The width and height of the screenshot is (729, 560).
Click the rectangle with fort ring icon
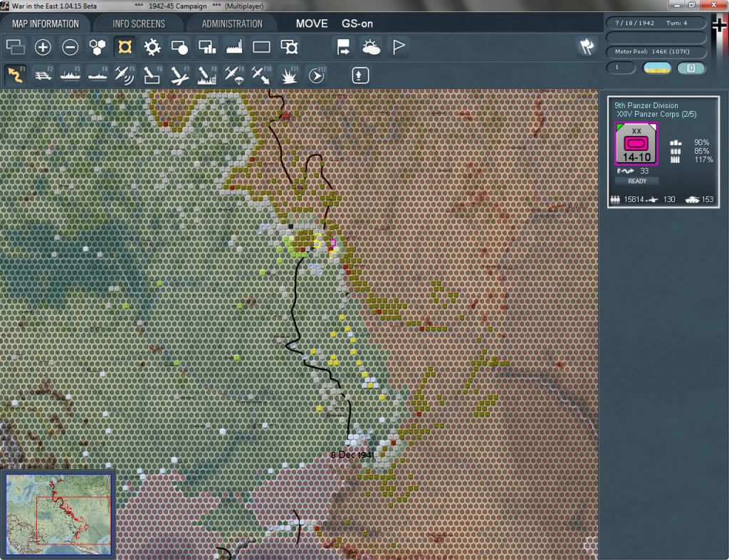tap(289, 47)
